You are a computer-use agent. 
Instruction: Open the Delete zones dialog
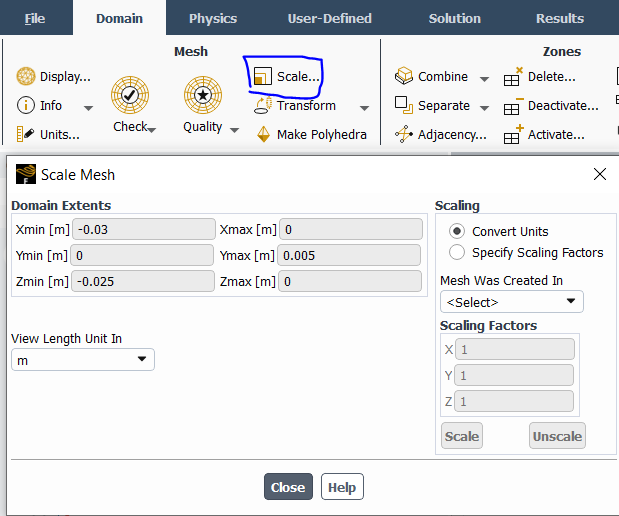pos(540,76)
